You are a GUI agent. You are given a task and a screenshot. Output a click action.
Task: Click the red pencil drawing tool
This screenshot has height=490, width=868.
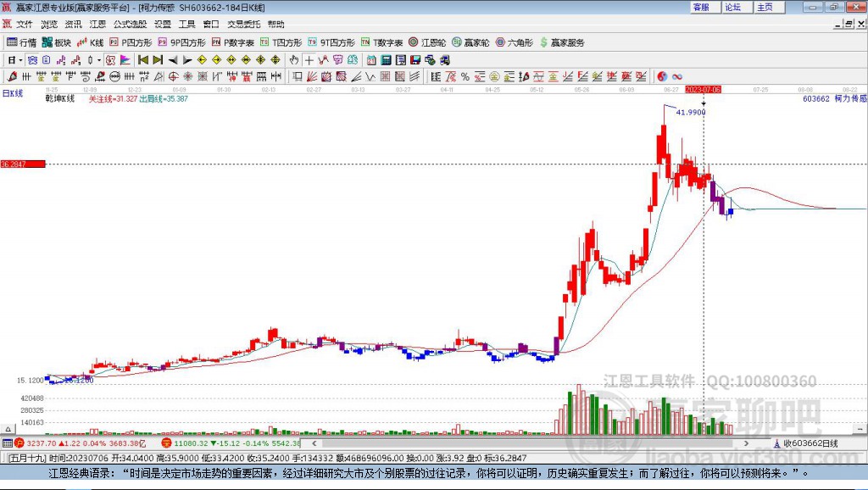click(12, 77)
